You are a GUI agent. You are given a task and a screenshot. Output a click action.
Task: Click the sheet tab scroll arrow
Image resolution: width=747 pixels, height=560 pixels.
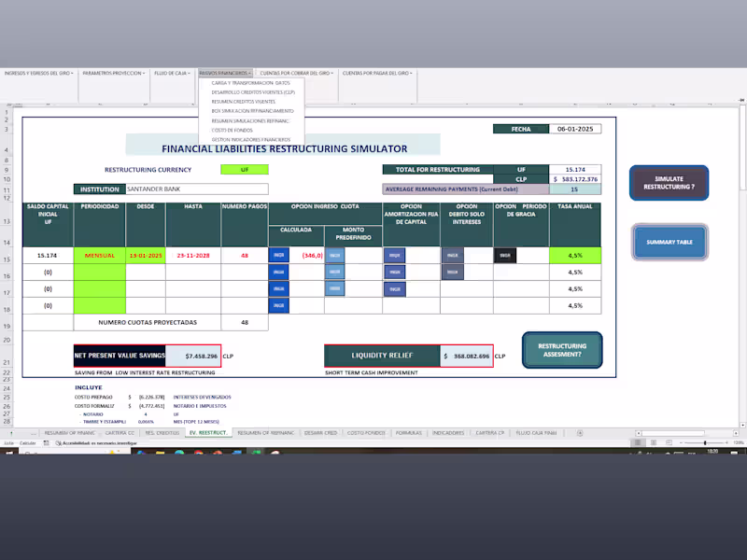click(x=11, y=433)
